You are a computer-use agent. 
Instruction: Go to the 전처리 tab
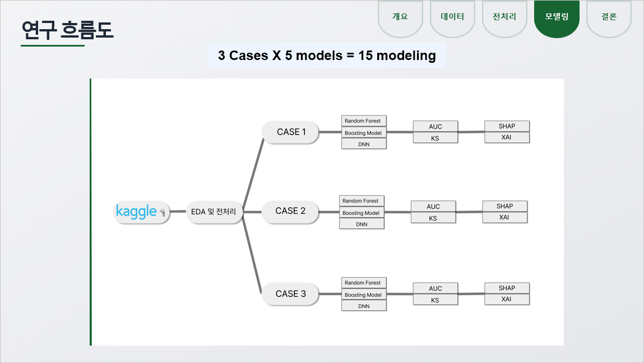click(x=504, y=17)
